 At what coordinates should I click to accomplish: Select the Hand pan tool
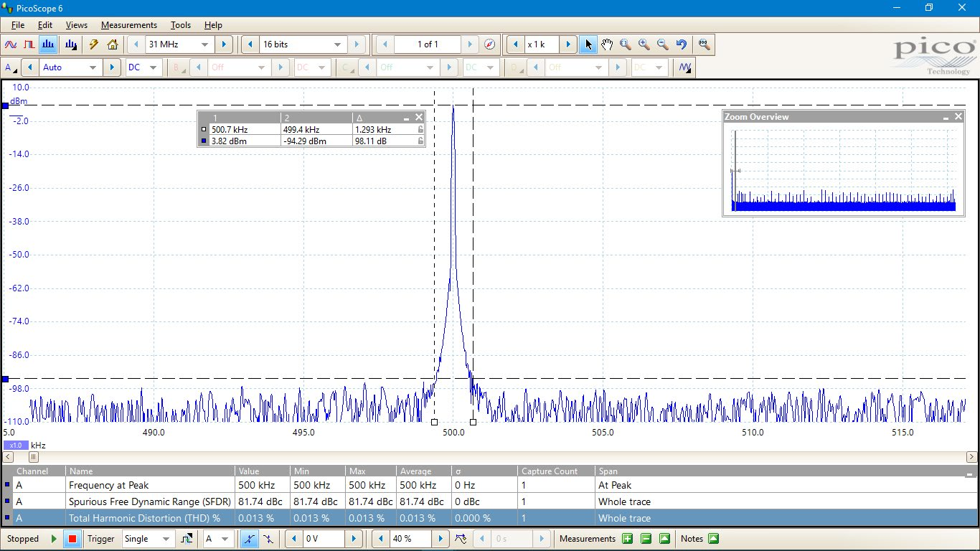[x=607, y=44]
